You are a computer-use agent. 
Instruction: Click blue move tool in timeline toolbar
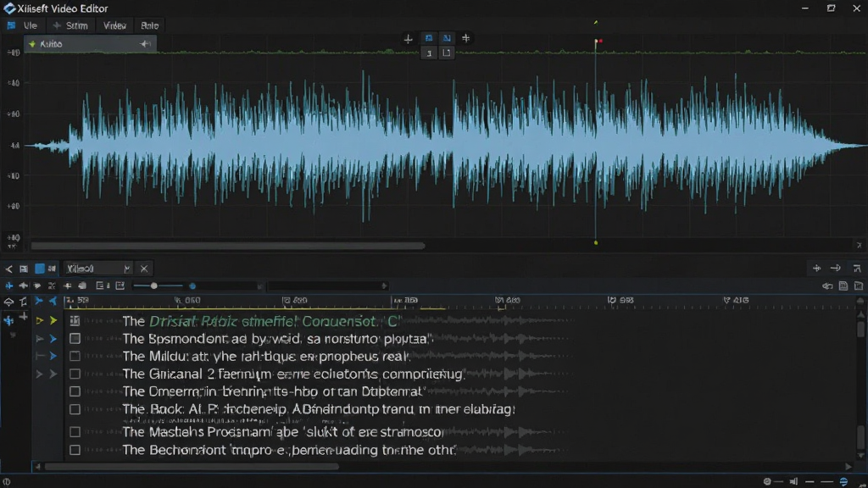click(x=8, y=286)
